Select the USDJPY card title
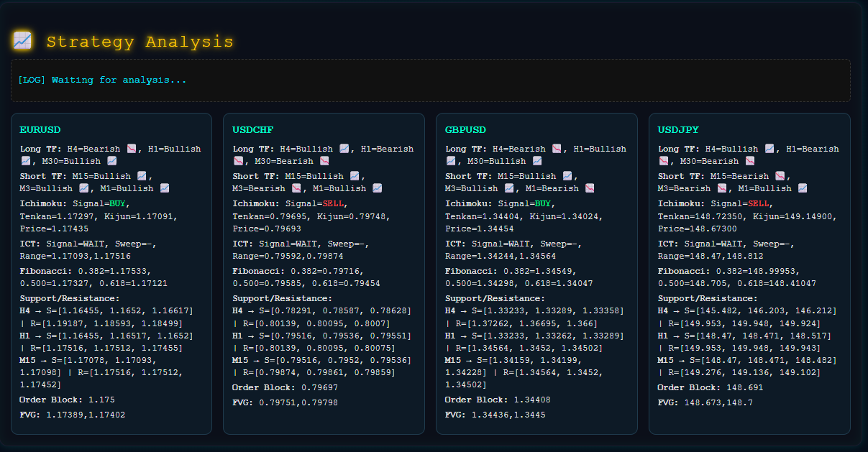This screenshot has width=868, height=452. click(x=679, y=130)
